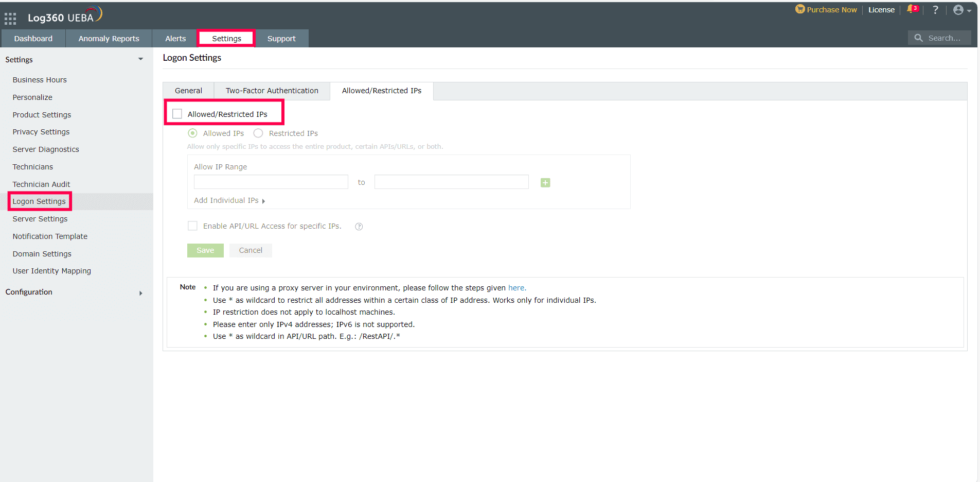Add another IP range with green plus icon
Image resolution: width=980 pixels, height=482 pixels.
[x=545, y=182]
